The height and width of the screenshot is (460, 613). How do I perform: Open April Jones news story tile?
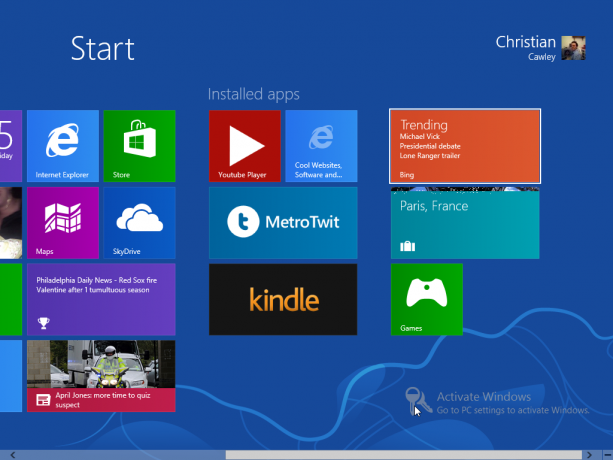click(101, 376)
